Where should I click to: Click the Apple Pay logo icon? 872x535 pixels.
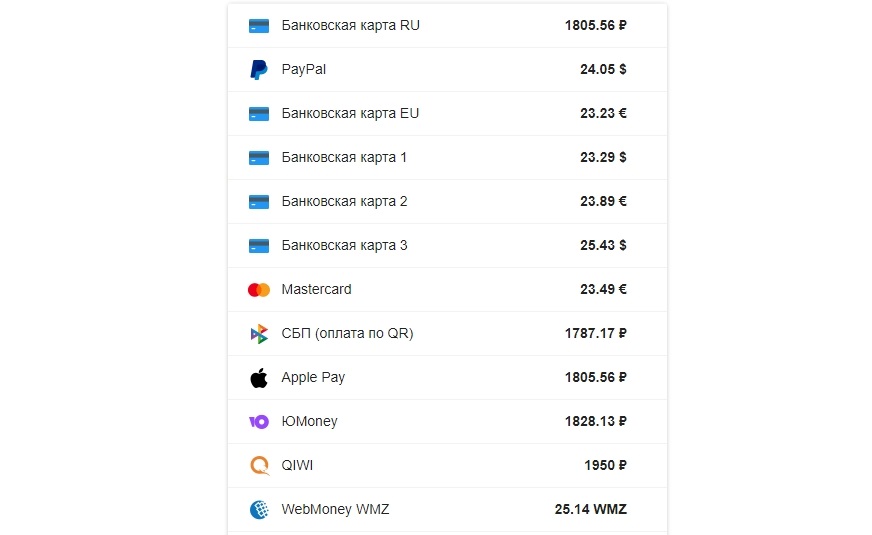[259, 378]
